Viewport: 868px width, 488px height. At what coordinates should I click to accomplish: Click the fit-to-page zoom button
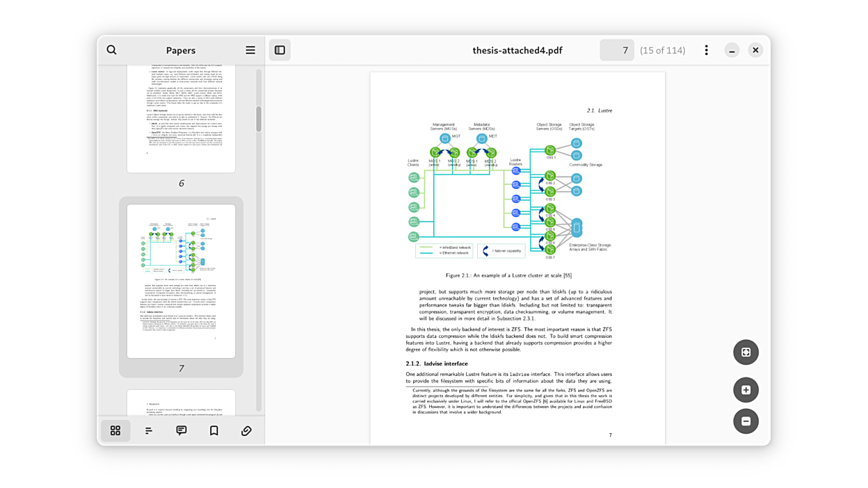click(x=746, y=352)
